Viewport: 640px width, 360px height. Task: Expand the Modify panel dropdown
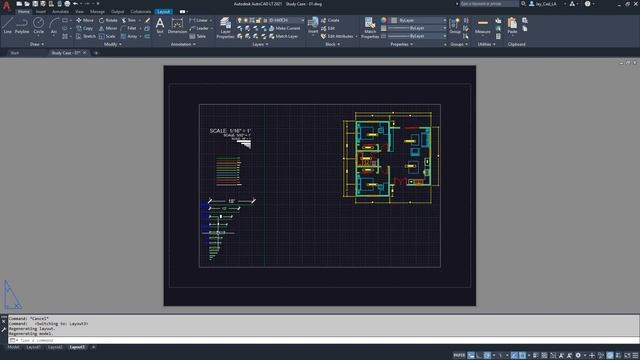click(x=113, y=44)
